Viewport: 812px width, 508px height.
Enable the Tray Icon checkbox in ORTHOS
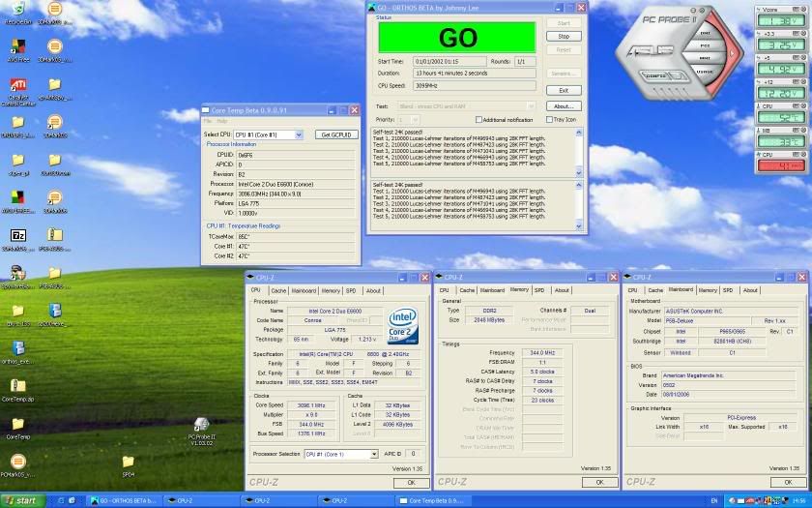pyautogui.click(x=548, y=120)
